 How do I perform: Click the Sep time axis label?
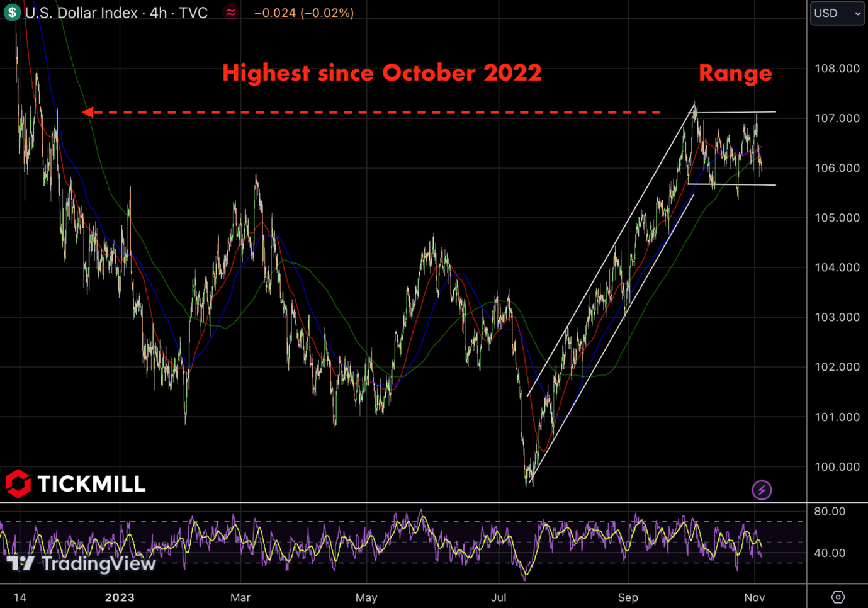click(x=628, y=597)
